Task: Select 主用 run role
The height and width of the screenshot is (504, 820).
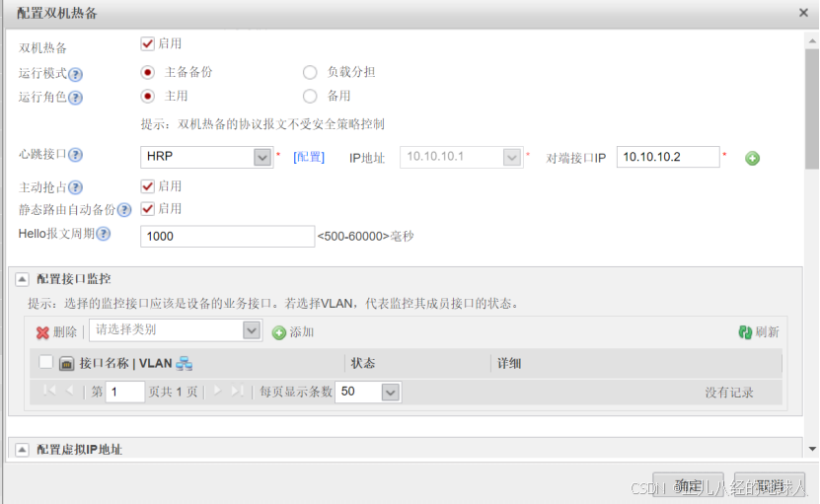Action: point(147,97)
